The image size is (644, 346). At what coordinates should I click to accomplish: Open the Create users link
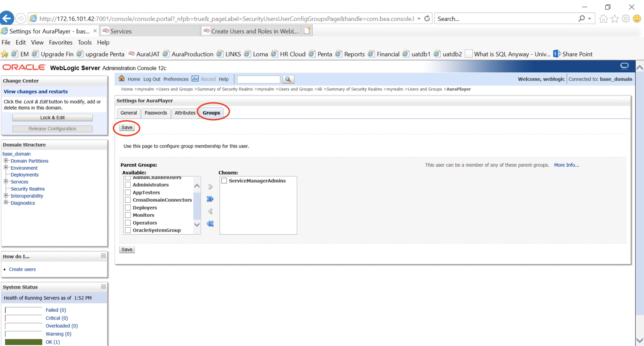22,269
